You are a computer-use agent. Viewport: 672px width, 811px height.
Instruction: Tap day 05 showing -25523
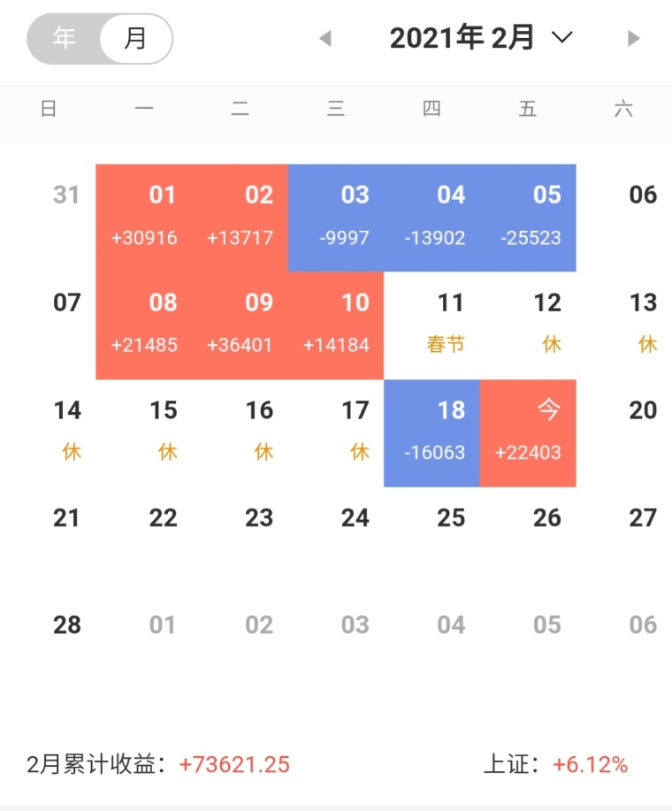[528, 218]
